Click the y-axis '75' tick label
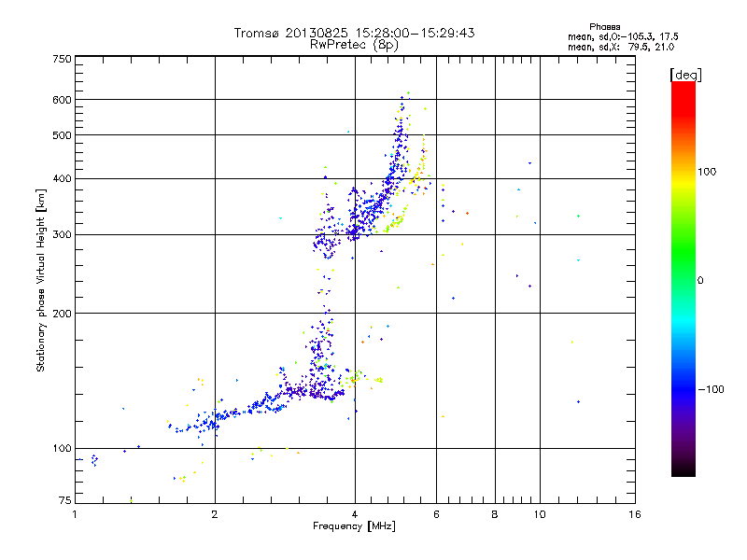Viewport: 747px width, 560px height. (x=65, y=500)
